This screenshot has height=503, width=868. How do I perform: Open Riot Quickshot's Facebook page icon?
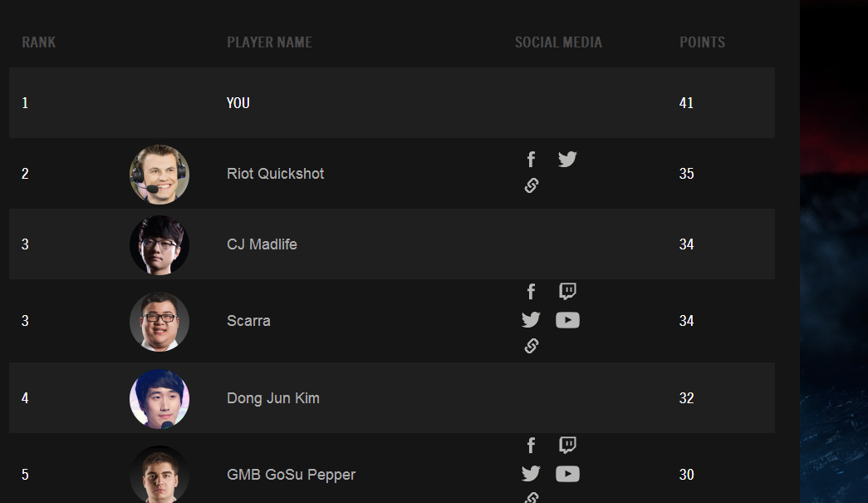[531, 160]
